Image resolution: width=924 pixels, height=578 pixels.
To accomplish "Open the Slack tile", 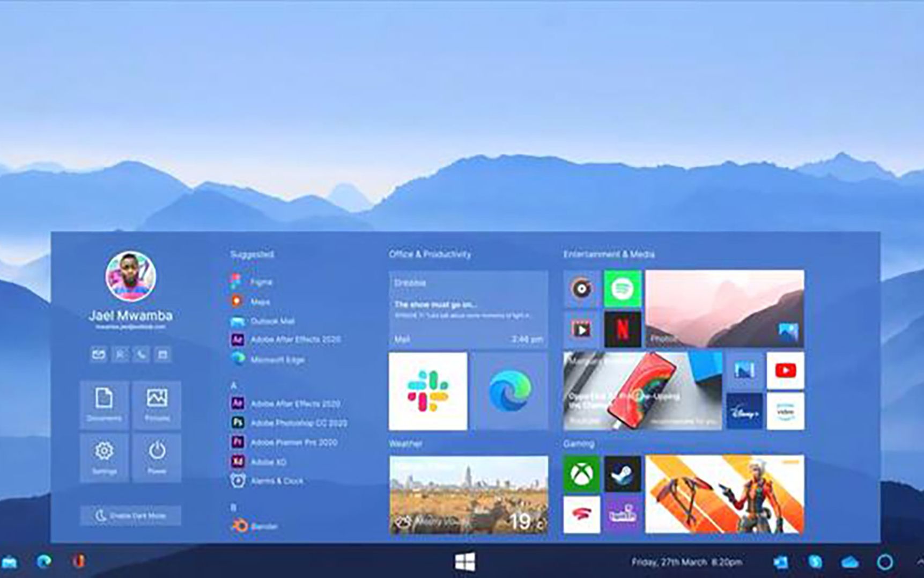I will pyautogui.click(x=428, y=391).
